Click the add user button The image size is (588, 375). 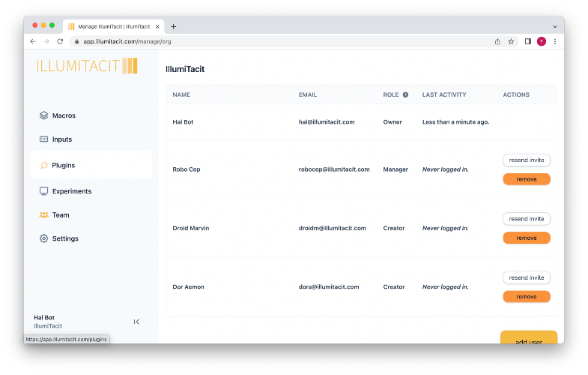(529, 337)
